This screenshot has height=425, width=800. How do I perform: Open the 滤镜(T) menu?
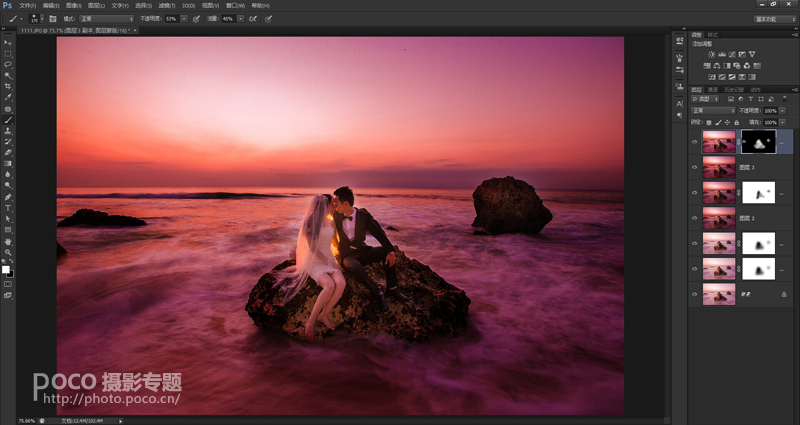(x=167, y=6)
